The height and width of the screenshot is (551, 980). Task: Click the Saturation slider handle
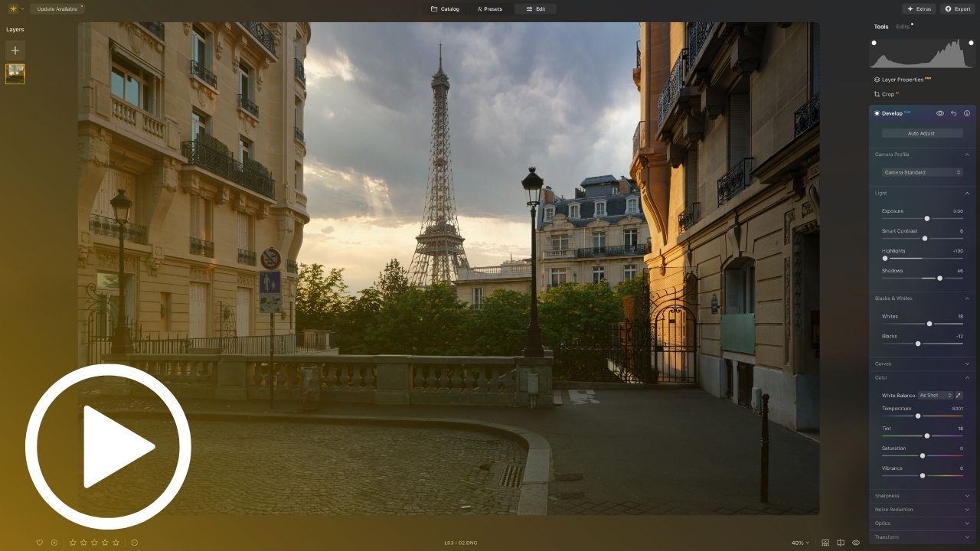pos(923,456)
